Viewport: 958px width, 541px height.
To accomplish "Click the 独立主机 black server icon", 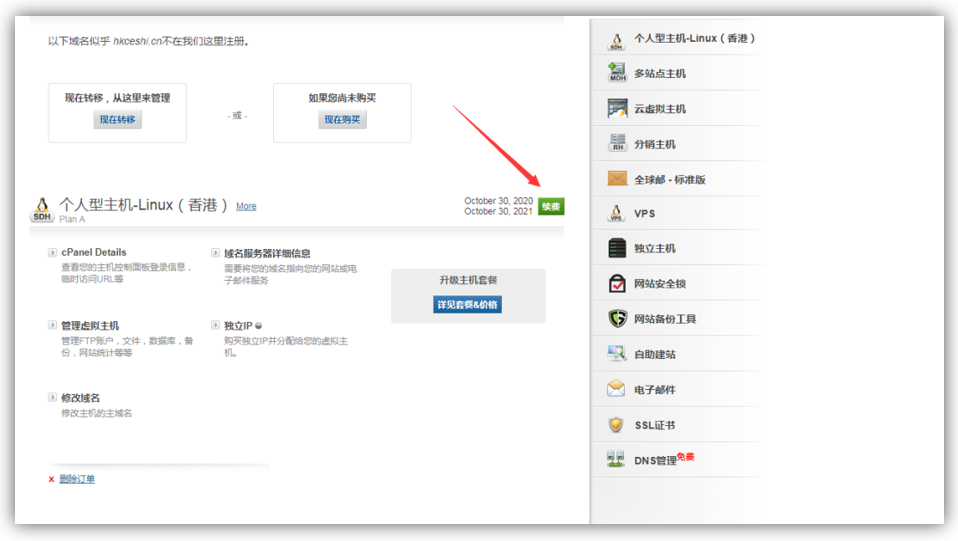I will pos(617,248).
